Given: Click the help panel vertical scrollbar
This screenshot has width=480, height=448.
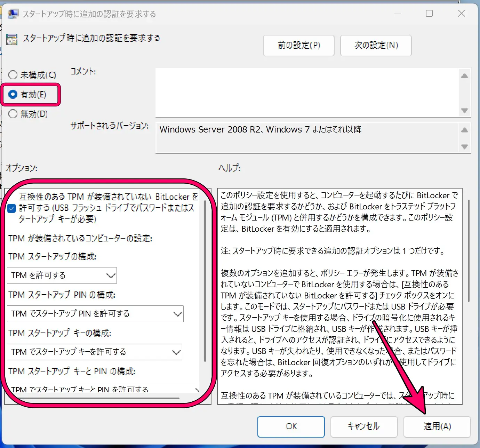Looking at the screenshot, I should (x=469, y=250).
